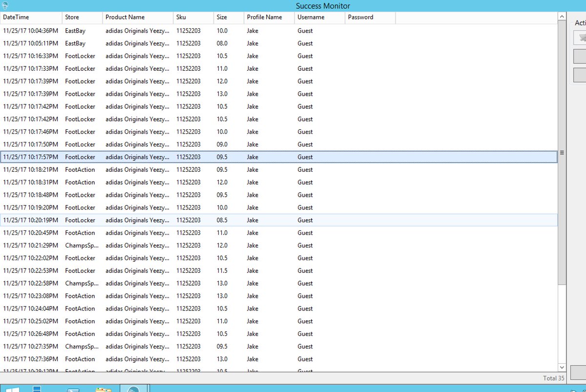This screenshot has height=392, width=586.
Task: Select the highlighted 11/25/17 10:17:57PM row
Action: click(279, 157)
